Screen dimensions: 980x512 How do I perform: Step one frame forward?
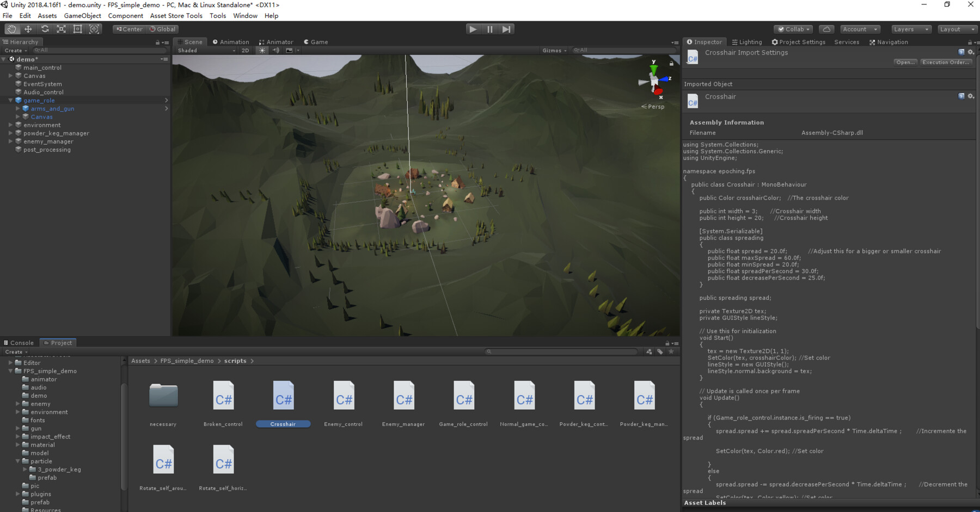pos(506,29)
